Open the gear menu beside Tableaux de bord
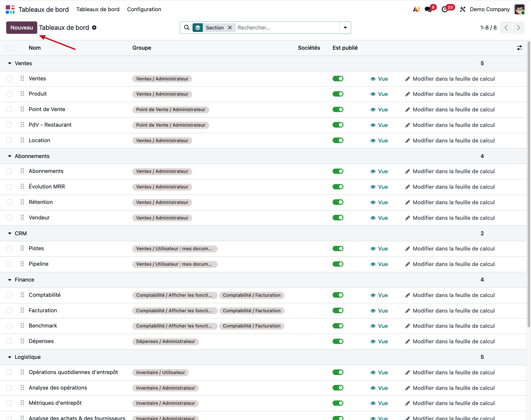The height and width of the screenshot is (420, 531). 94,28
